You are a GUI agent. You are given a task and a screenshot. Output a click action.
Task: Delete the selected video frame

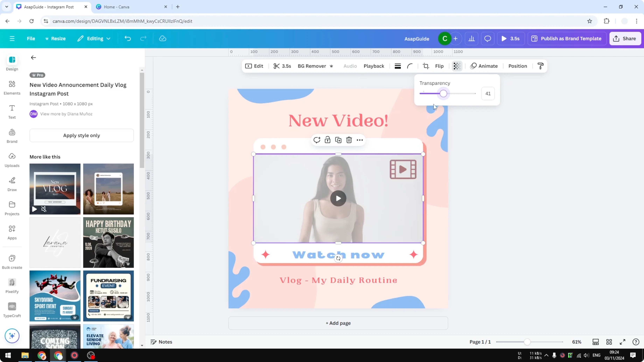[x=349, y=140]
